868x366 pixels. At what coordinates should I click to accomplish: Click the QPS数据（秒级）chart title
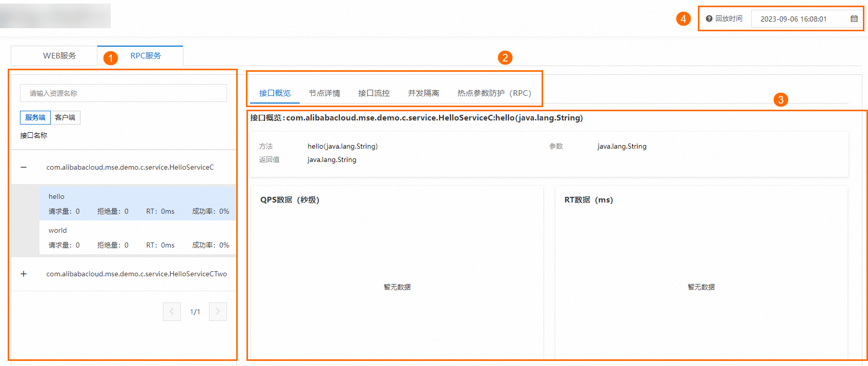pos(290,200)
